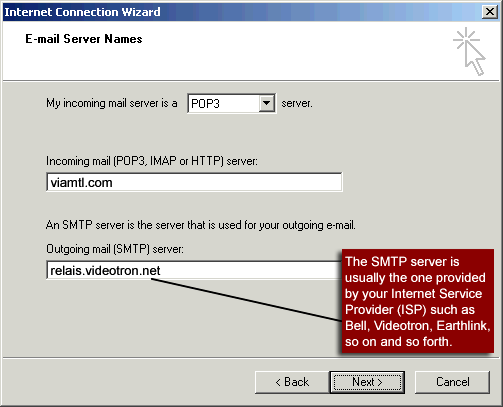
Task: Click the 'My incoming mail server is a' label
Action: click(112, 103)
